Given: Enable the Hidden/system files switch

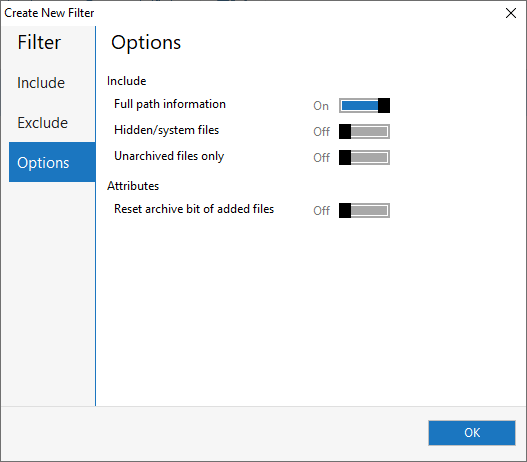Looking at the screenshot, I should coord(364,131).
